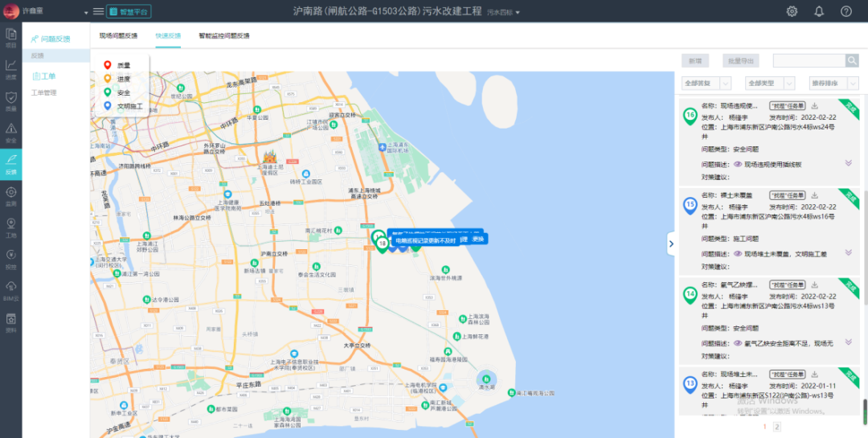Screen dimensions: 868x438
Task: Open the 项目 section in left sidebar
Action: tap(10, 37)
